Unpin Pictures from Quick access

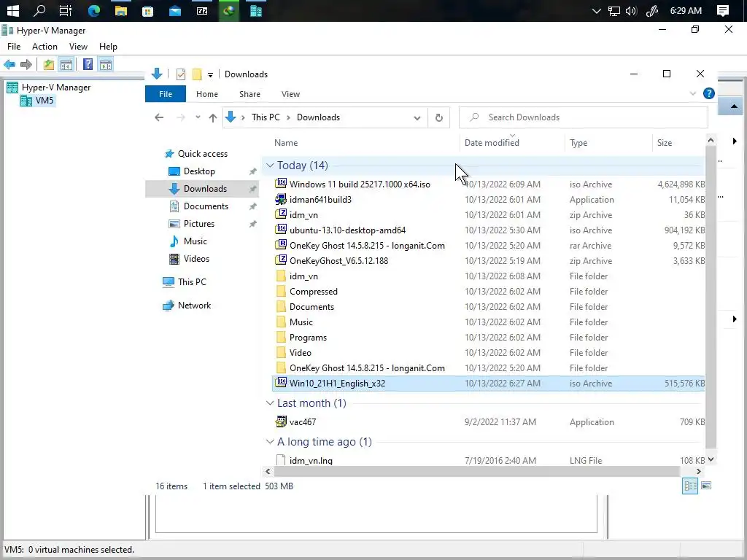coord(252,224)
